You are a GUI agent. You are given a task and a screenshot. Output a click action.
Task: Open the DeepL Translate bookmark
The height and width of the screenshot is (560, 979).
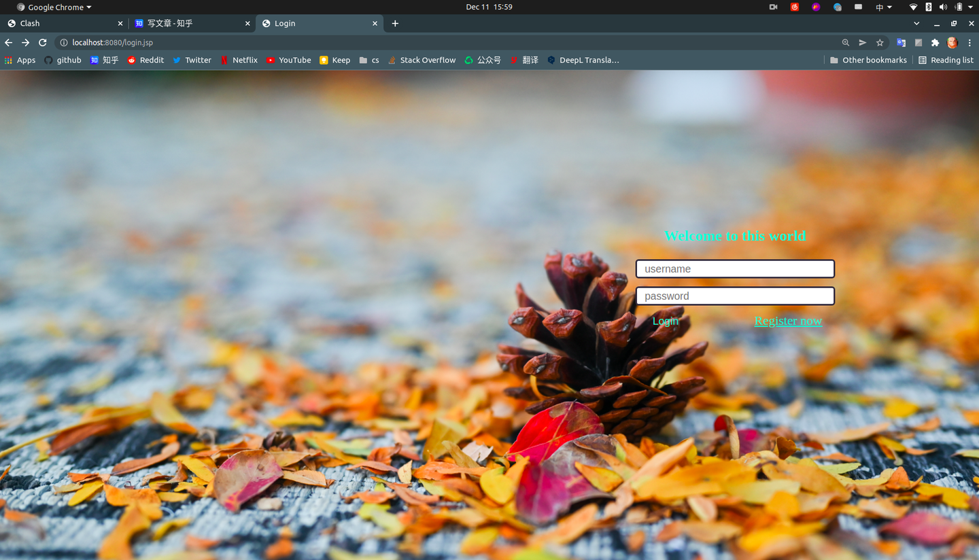583,60
